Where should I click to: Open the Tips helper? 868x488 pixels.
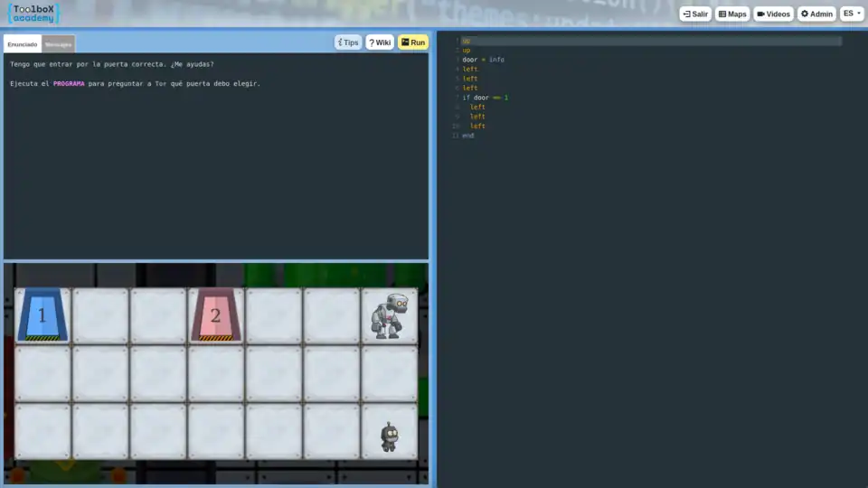click(348, 42)
